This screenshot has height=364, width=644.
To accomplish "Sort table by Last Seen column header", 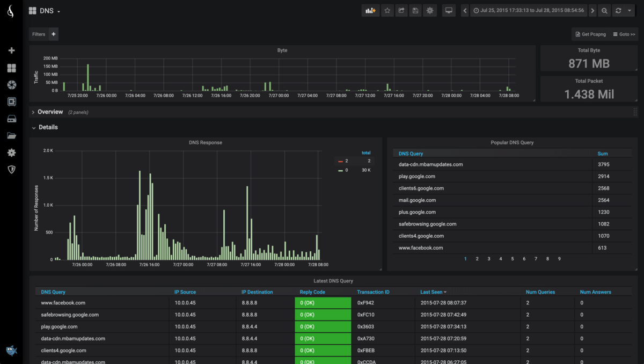I will point(433,292).
